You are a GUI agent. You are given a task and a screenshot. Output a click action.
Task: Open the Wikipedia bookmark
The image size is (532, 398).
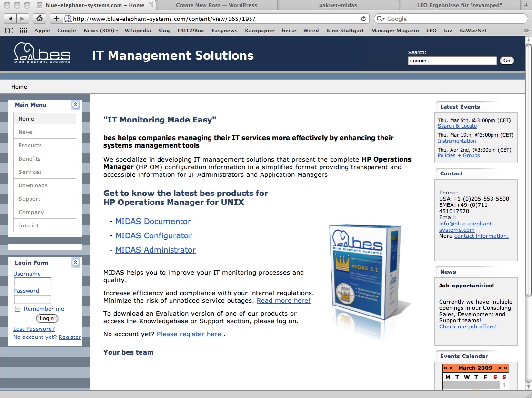tap(138, 30)
